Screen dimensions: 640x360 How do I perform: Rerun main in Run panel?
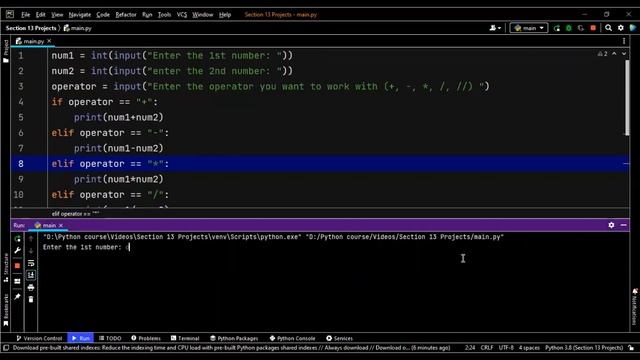pyautogui.click(x=17, y=238)
